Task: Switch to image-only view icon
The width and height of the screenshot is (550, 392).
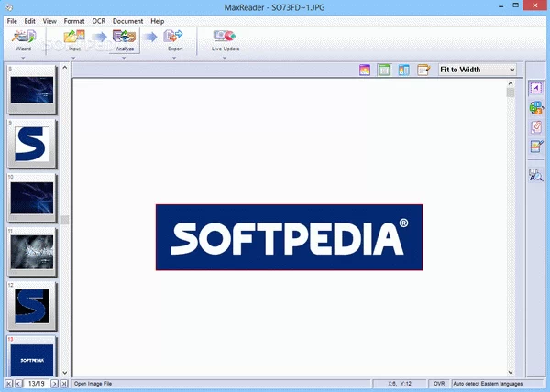Action: coord(365,70)
